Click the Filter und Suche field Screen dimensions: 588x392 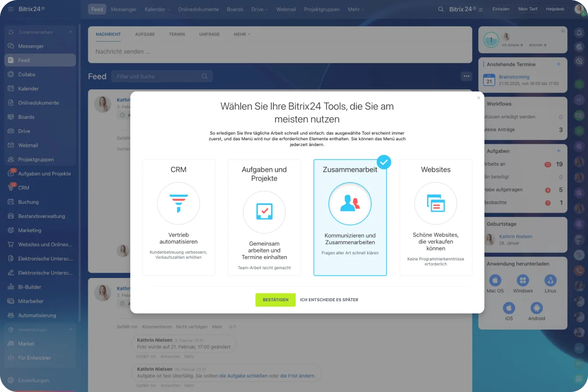pyautogui.click(x=158, y=76)
